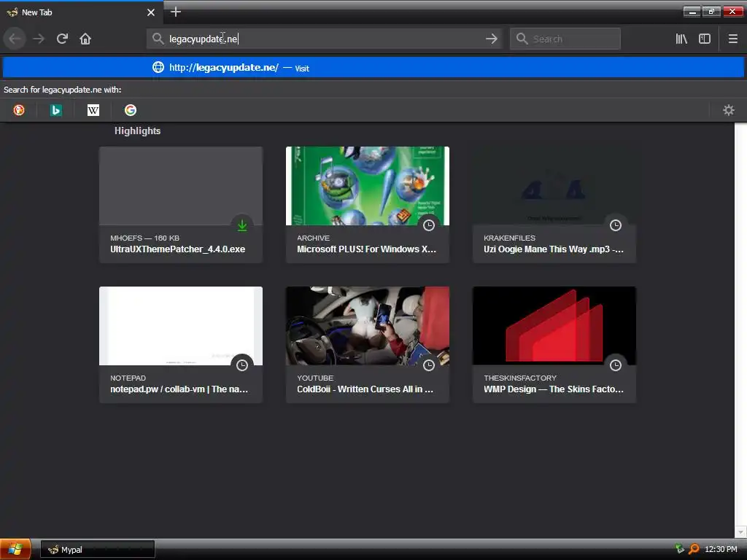The height and width of the screenshot is (560, 747).
Task: Click the "Search for legacyupdate.ne with:" text
Action: point(63,90)
